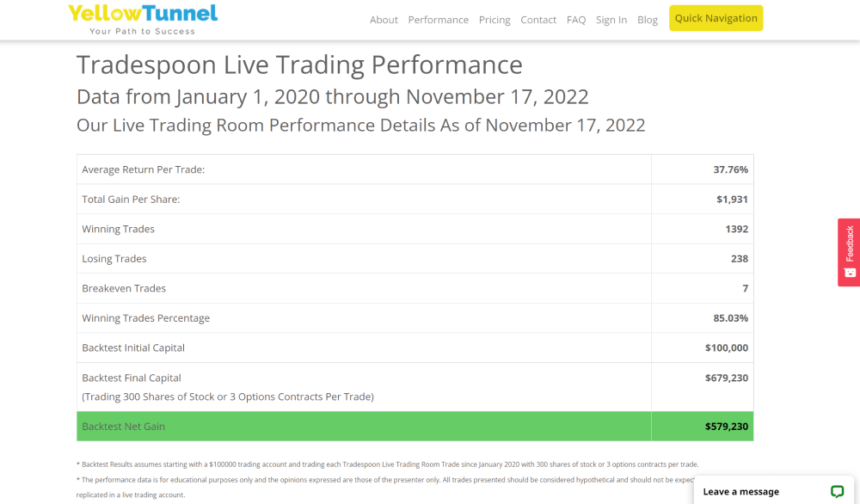Select the Backtest Net Gain row

tap(413, 426)
